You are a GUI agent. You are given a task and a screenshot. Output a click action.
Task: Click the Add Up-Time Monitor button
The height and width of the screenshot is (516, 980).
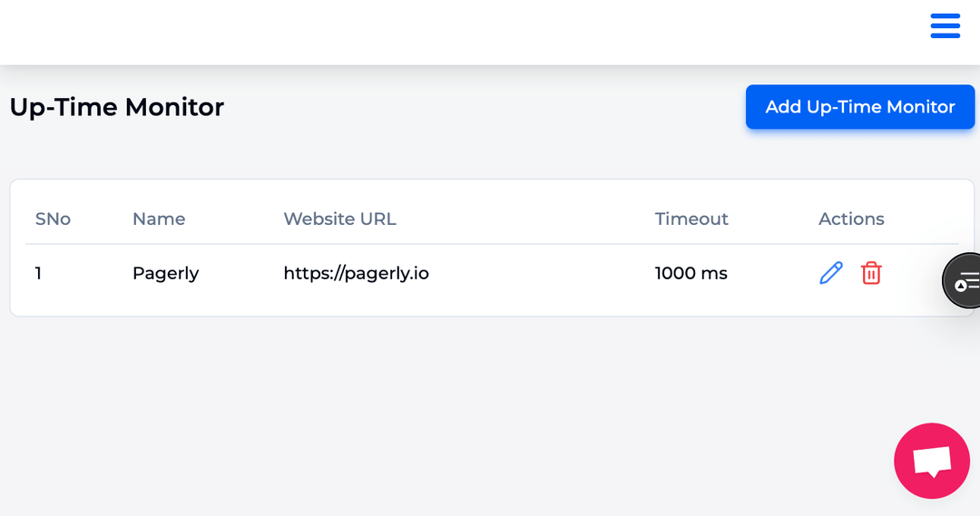pos(860,107)
